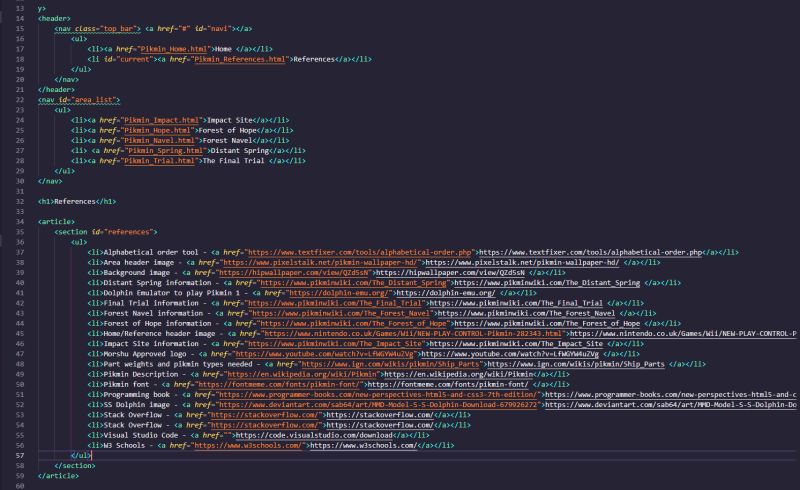The image size is (800, 490).
Task: Click the closing </ul> tag on line 57
Action: coord(81,456)
